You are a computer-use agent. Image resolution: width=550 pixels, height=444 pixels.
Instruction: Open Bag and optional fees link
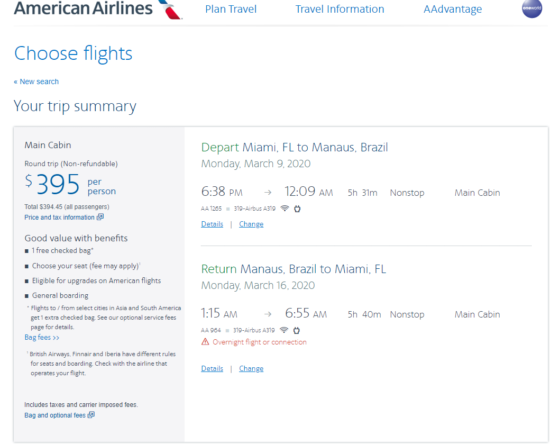(x=55, y=415)
